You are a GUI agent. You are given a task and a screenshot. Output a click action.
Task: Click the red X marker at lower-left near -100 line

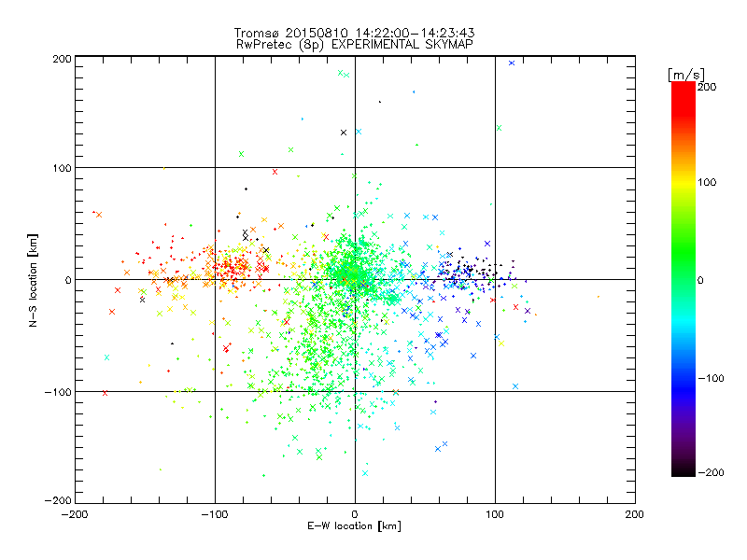point(105,393)
